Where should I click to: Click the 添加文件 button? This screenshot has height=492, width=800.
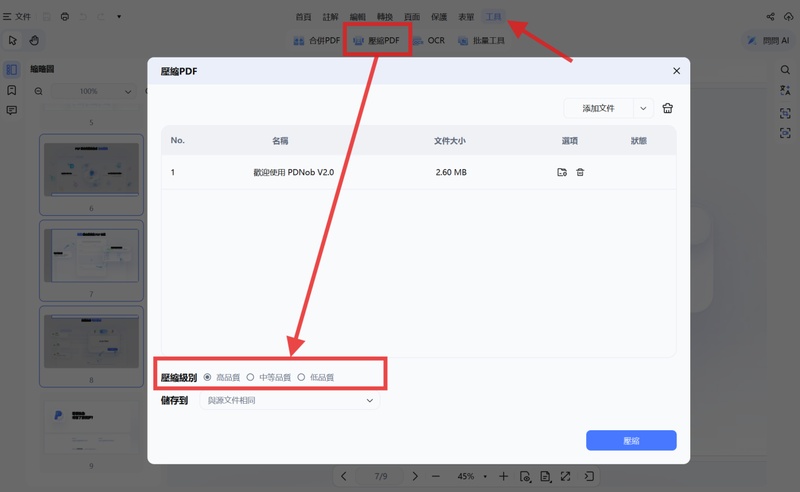[598, 108]
